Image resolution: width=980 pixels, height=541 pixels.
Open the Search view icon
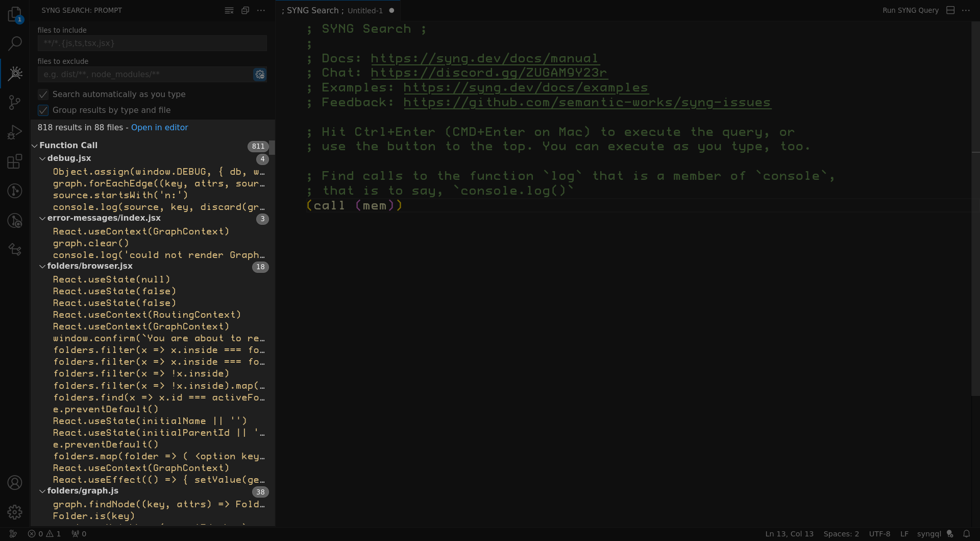[15, 43]
